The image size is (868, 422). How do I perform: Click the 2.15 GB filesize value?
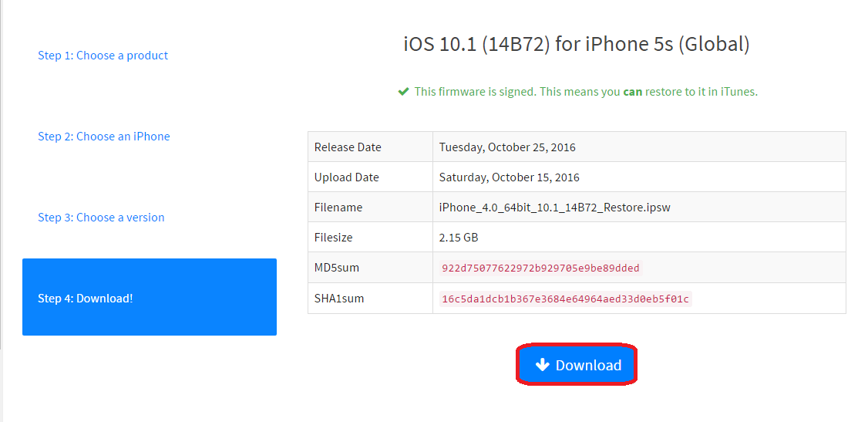click(x=459, y=238)
